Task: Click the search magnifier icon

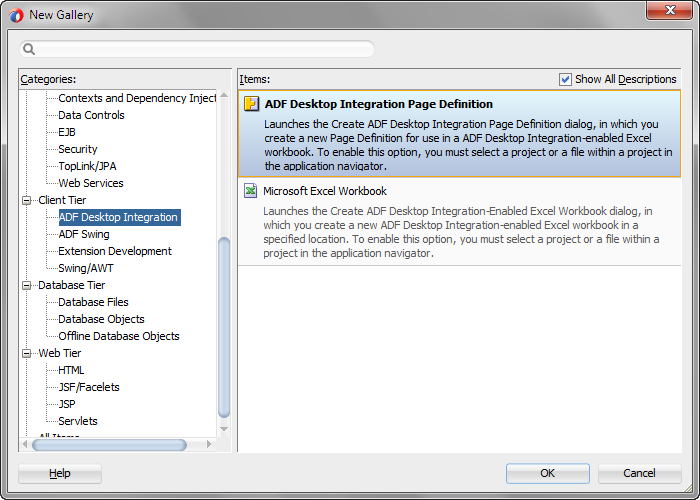Action: tap(29, 49)
